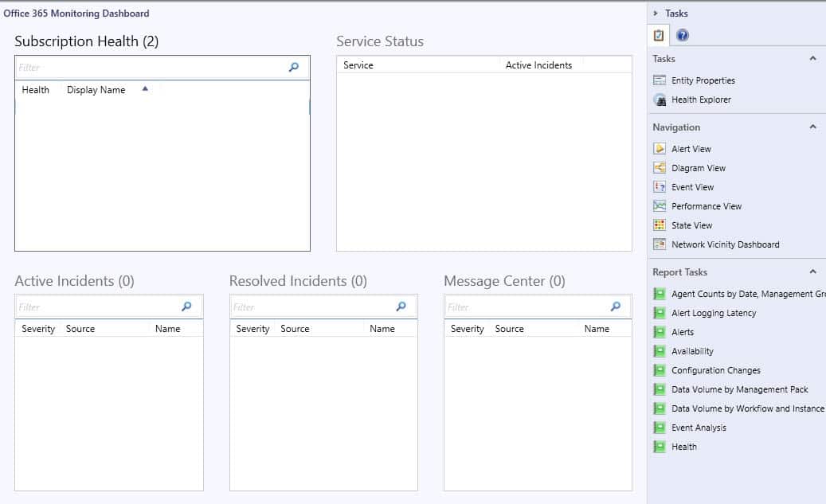This screenshot has width=826, height=504.
Task: Sort Service Status by Service column
Action: click(x=358, y=64)
